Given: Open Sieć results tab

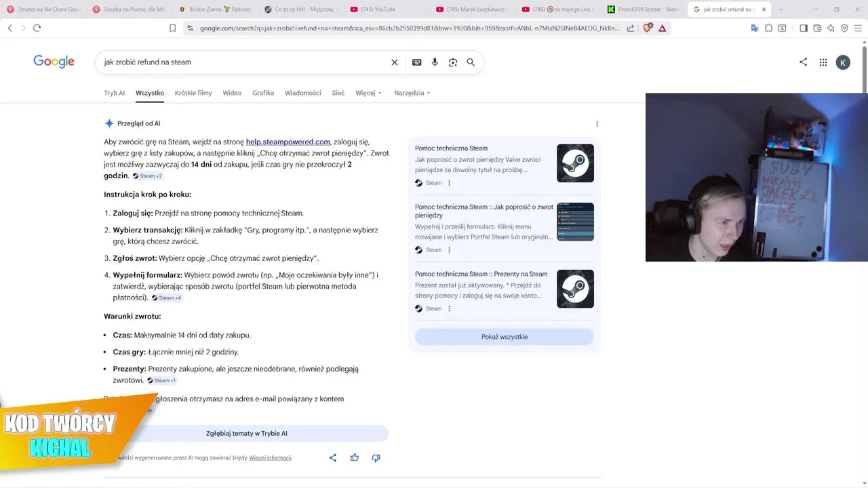Looking at the screenshot, I should click(x=338, y=93).
